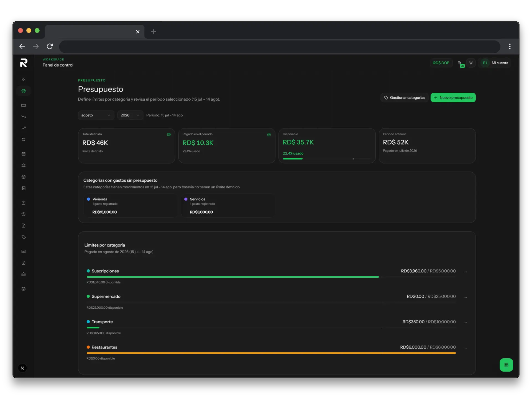
Task: Open a new browser tab
Action: click(x=154, y=32)
